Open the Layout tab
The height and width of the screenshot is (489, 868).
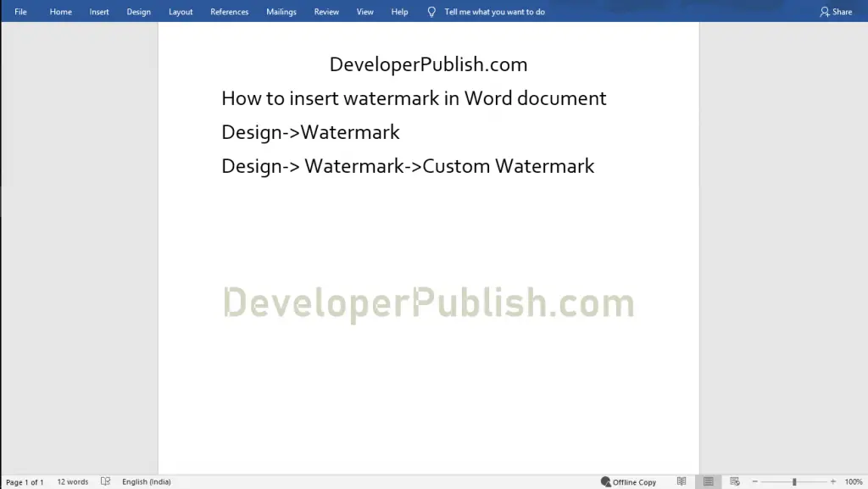[x=181, y=12]
